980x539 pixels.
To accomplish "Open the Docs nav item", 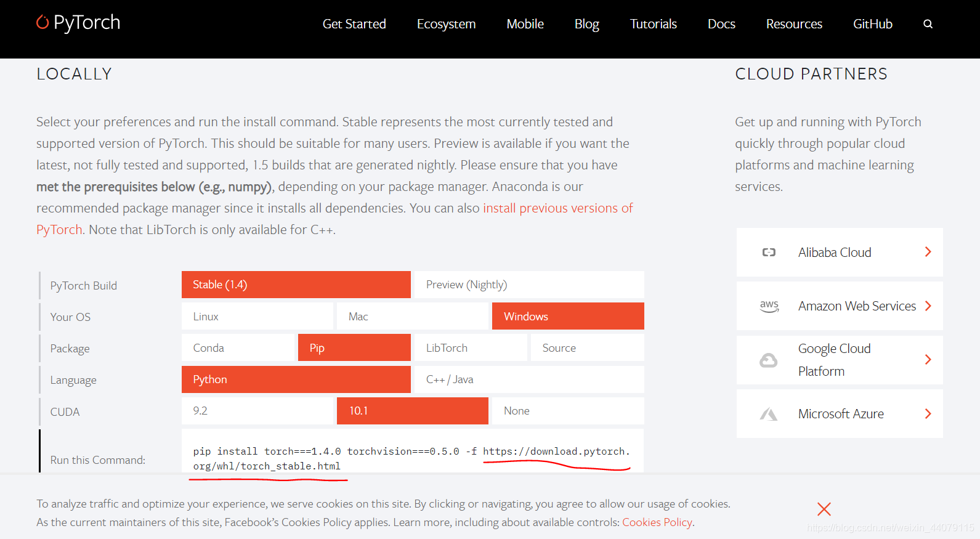I will [721, 24].
